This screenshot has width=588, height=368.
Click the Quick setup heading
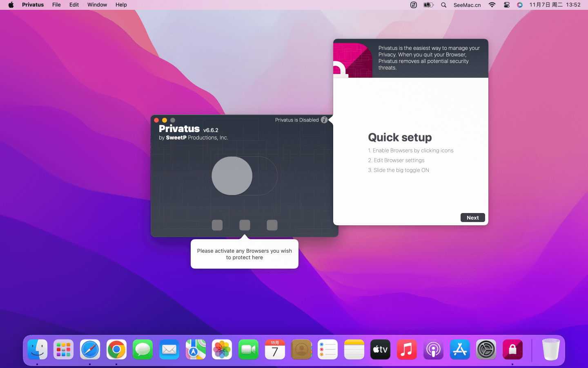(x=400, y=137)
